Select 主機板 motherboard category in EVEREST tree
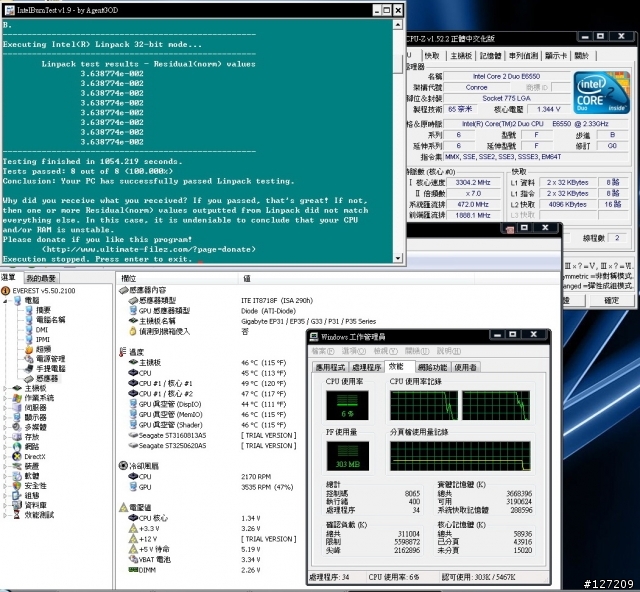 tap(35, 388)
